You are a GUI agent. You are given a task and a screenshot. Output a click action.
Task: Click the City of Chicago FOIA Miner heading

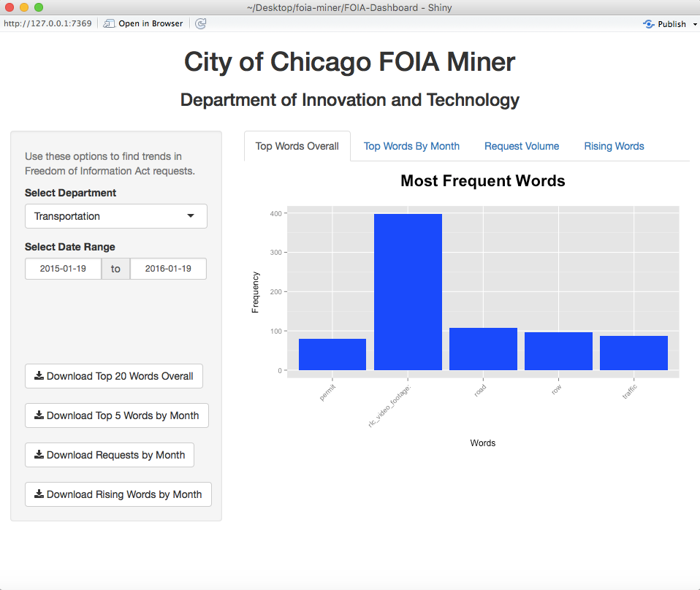pyautogui.click(x=350, y=61)
